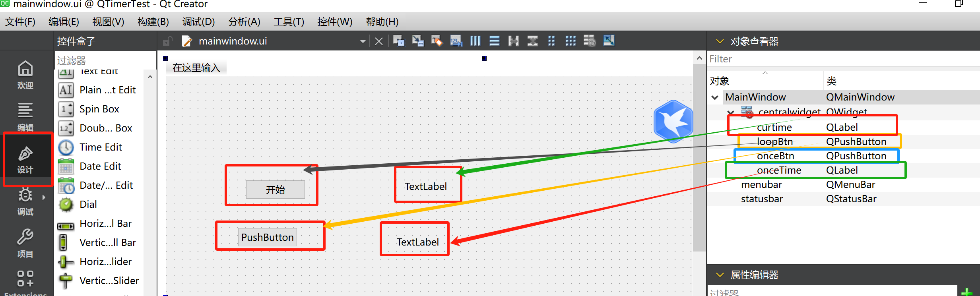
Task: Click the mainwindow.ui document icon
Action: click(187, 41)
